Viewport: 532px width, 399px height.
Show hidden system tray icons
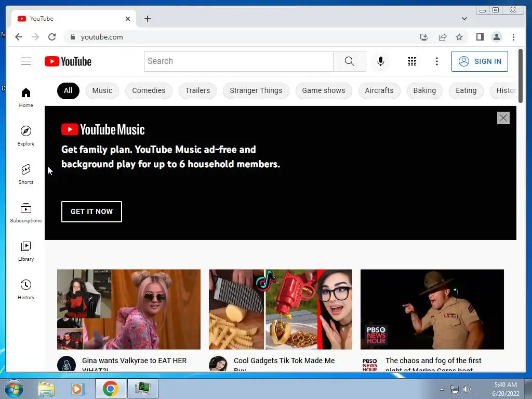pyautogui.click(x=442, y=389)
